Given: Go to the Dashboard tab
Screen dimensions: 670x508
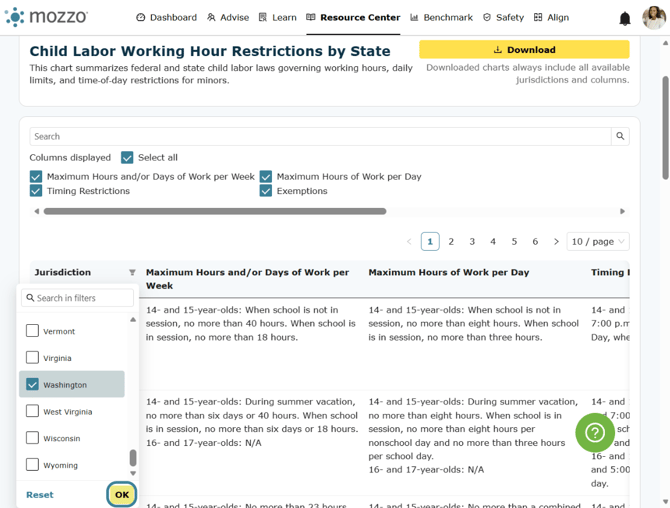Looking at the screenshot, I should 167,18.
